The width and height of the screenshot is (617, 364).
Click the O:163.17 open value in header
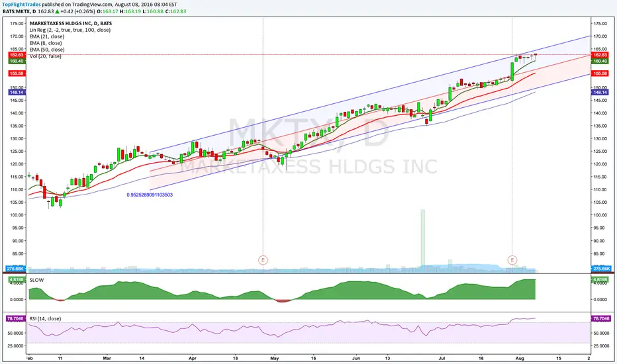(x=108, y=11)
